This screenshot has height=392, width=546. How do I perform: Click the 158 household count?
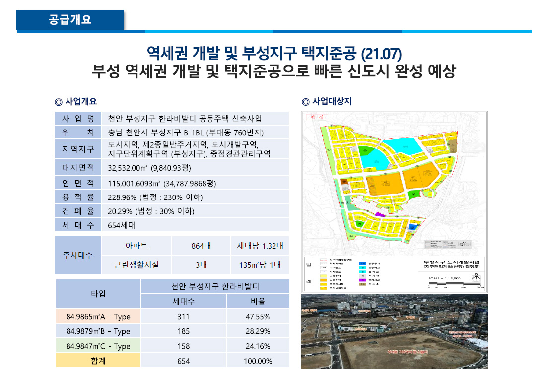click(184, 346)
